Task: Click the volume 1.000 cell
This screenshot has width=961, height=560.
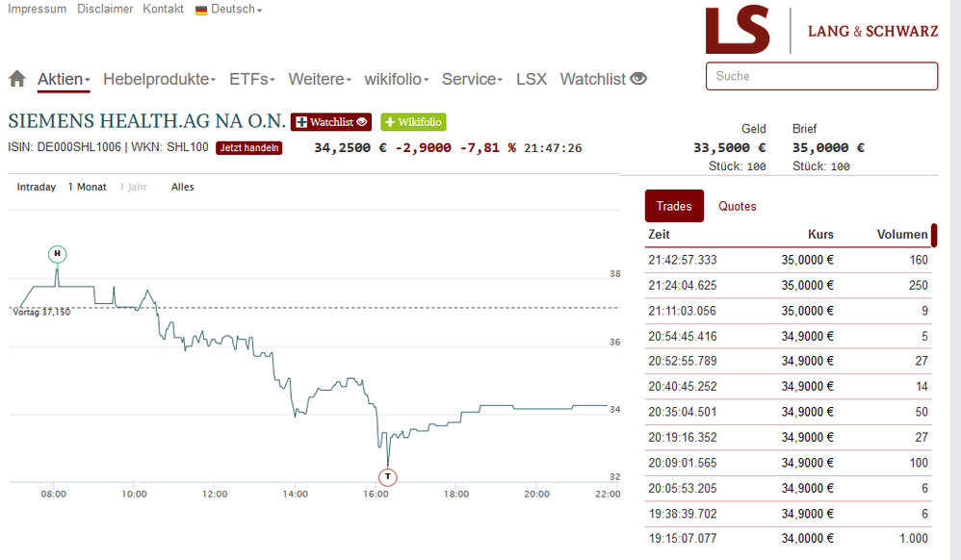Action: click(913, 539)
